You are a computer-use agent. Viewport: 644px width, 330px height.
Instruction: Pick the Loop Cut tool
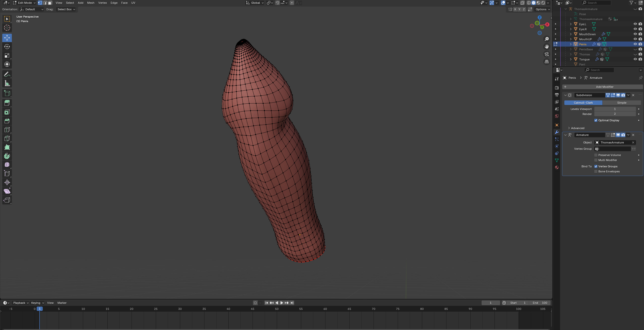pos(7,130)
